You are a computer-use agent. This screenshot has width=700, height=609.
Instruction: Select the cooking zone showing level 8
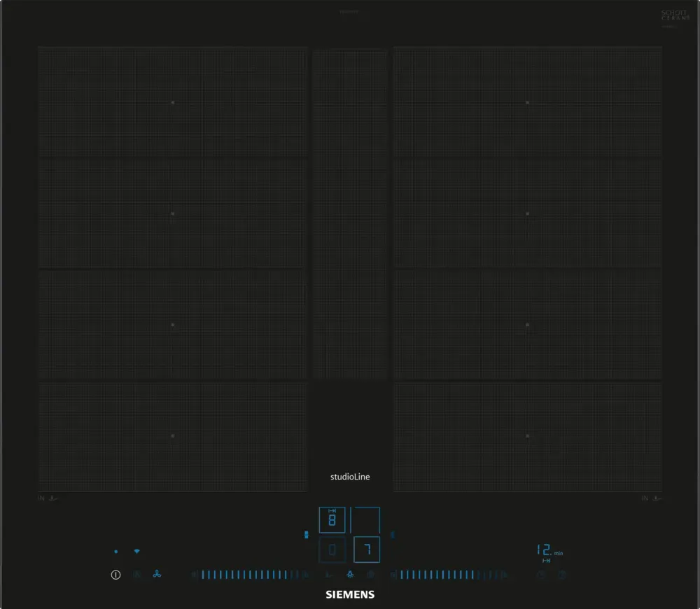(332, 520)
